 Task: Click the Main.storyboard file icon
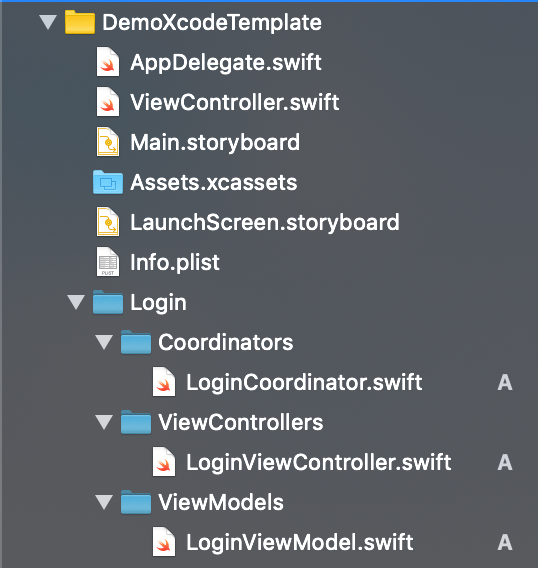pyautogui.click(x=108, y=142)
